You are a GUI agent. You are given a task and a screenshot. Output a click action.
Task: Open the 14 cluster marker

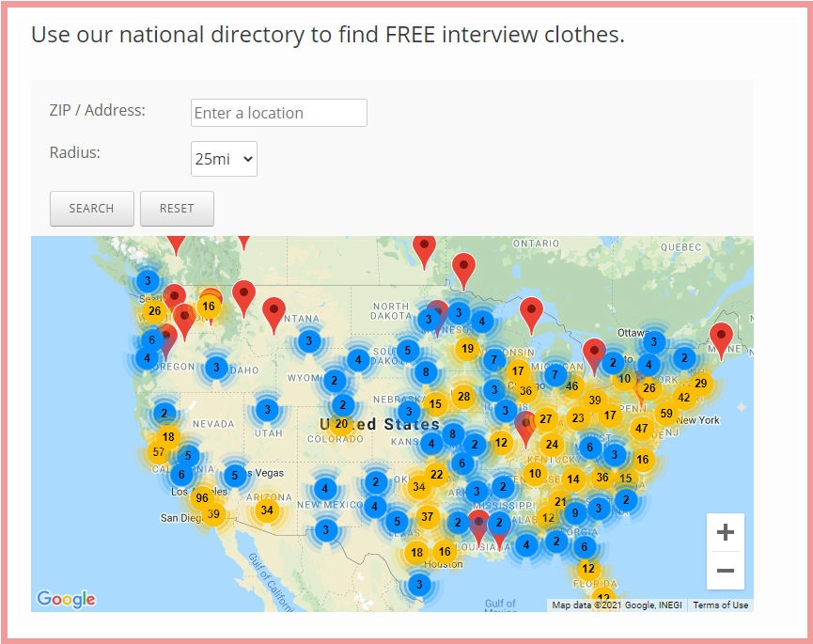point(573,479)
